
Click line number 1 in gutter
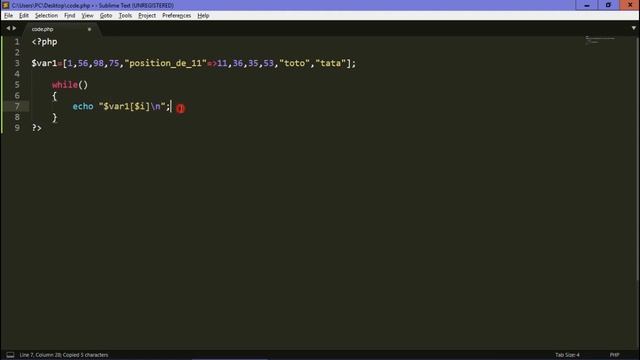[17, 42]
